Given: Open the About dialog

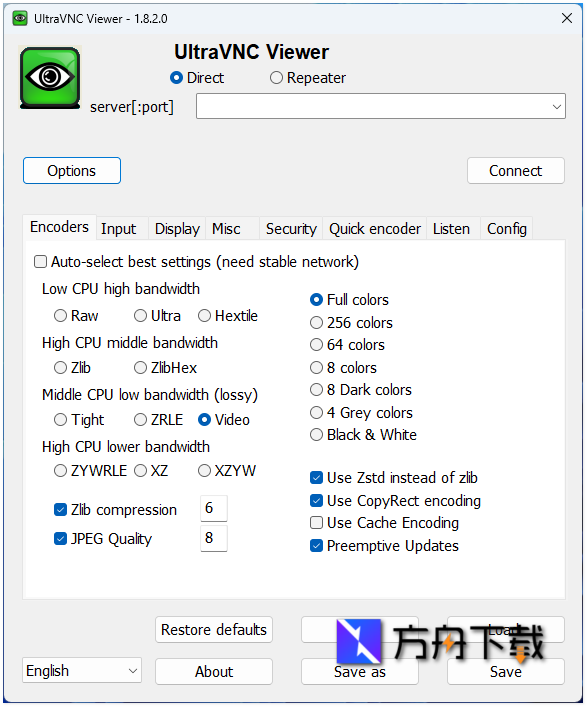Looking at the screenshot, I should point(214,671).
